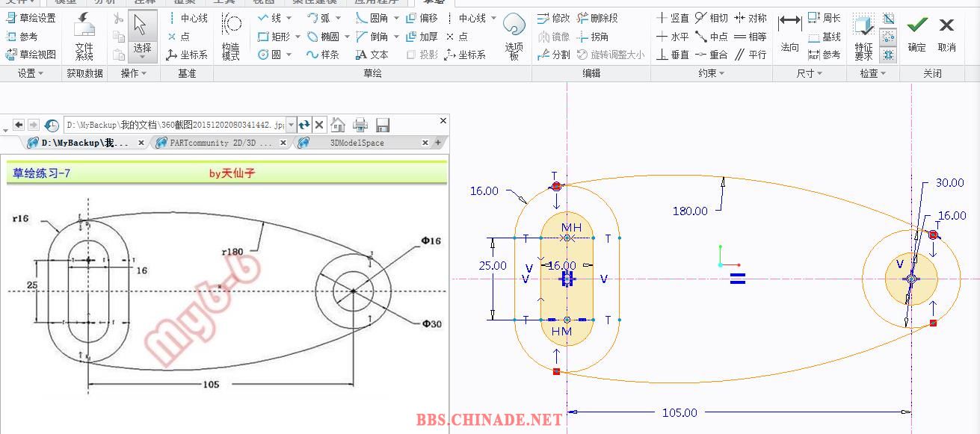Viewport: 980px width, 434px height.
Task: Click the 删除段 delete segment tool
Action: click(x=597, y=18)
